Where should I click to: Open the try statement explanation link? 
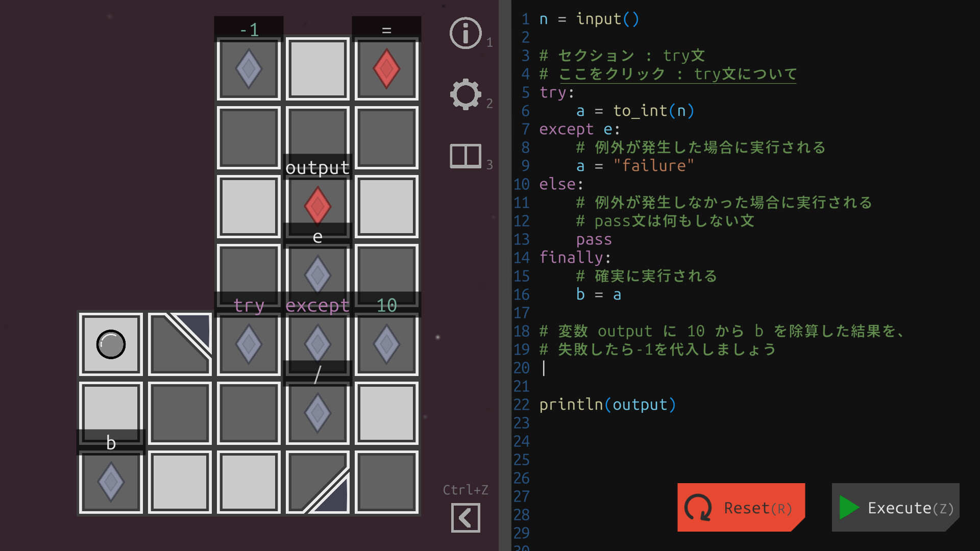pos(677,74)
